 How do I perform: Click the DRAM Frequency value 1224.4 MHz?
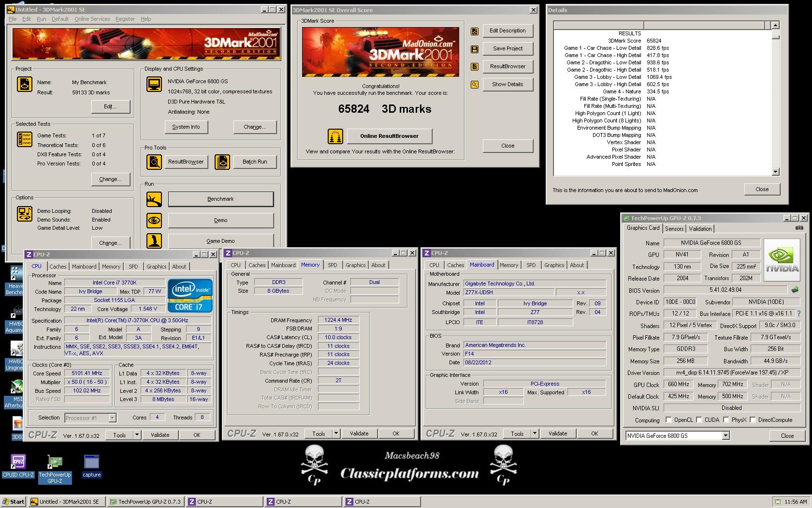click(x=338, y=320)
